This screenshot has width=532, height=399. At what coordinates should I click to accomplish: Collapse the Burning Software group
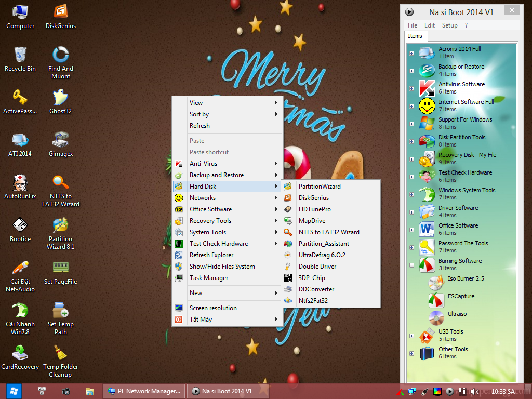tap(411, 265)
